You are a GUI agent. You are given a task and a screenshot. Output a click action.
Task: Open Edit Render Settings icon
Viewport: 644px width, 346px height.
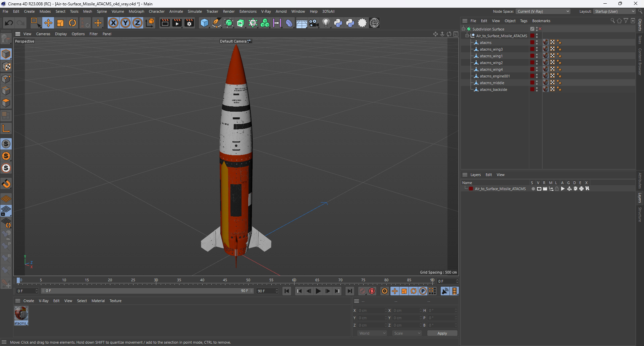coord(189,23)
